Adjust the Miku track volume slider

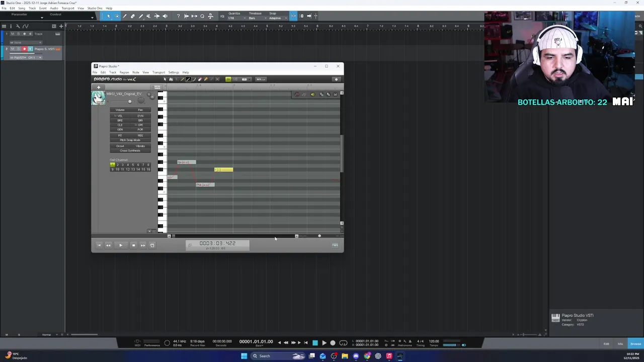(130, 102)
